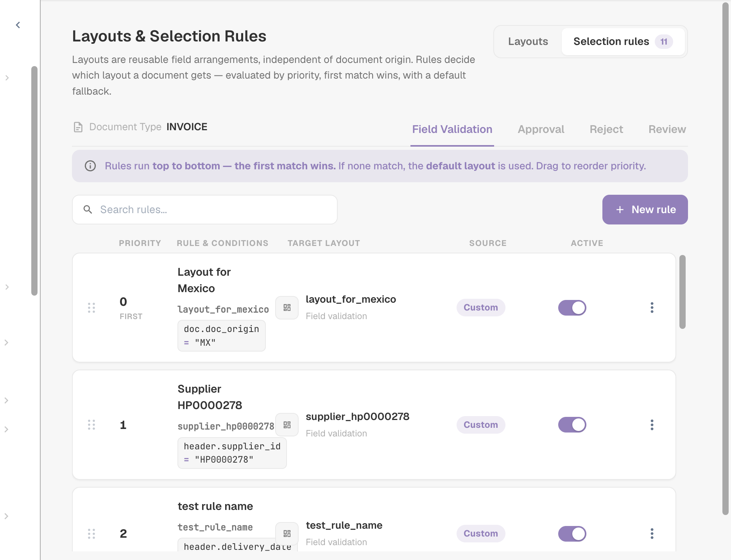Expand the last sidebar chevron
Viewport: 731px width, 560px height.
coord(7,516)
